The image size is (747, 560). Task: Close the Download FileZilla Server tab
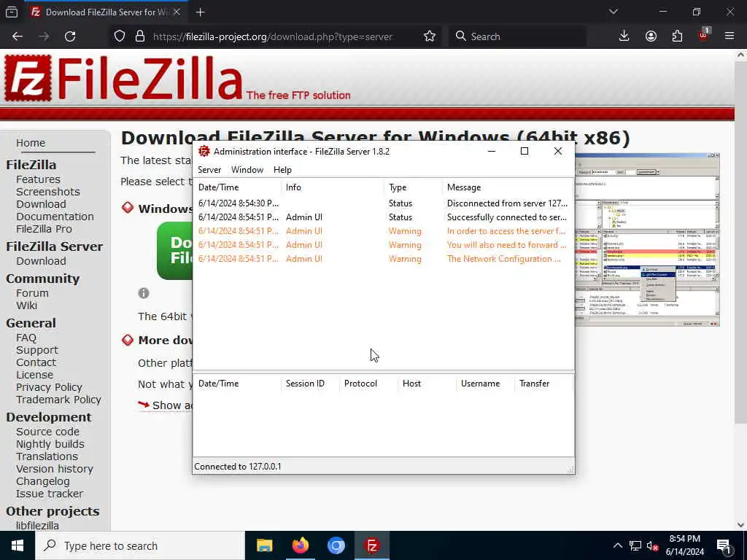(x=177, y=12)
